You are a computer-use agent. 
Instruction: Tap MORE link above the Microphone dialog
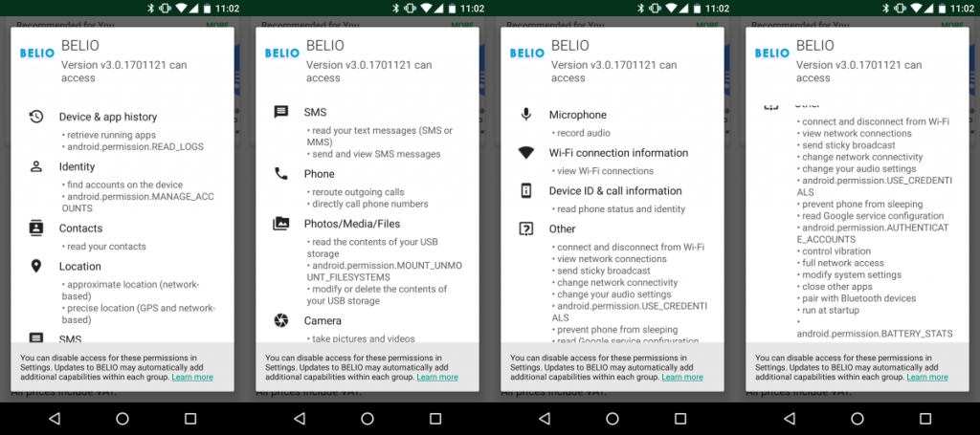(707, 25)
